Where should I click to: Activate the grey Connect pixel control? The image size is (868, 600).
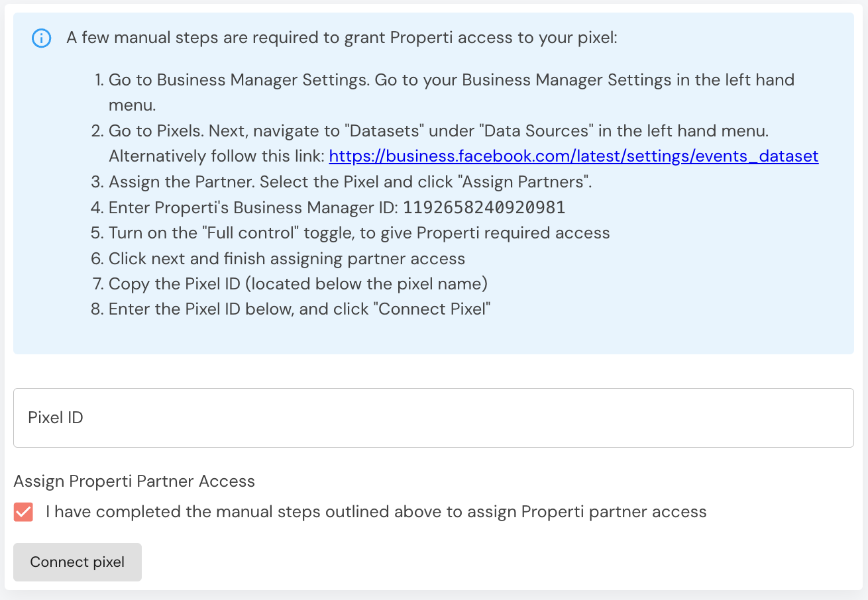pyautogui.click(x=77, y=562)
